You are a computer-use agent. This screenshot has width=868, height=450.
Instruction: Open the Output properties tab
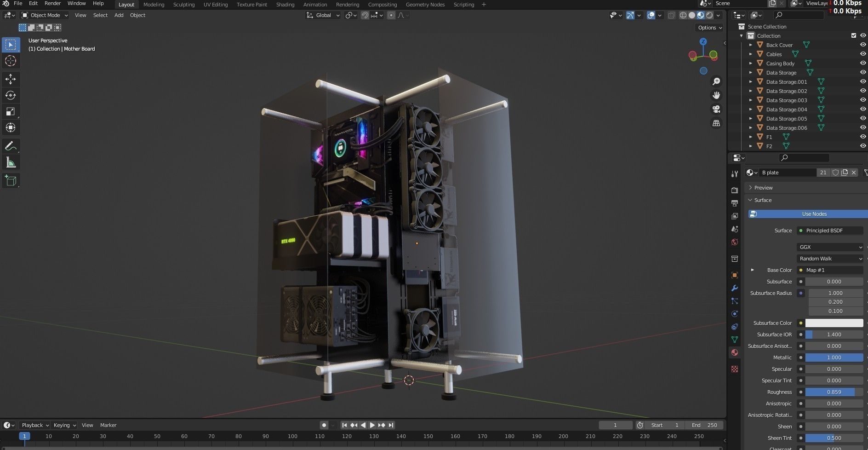(x=735, y=203)
